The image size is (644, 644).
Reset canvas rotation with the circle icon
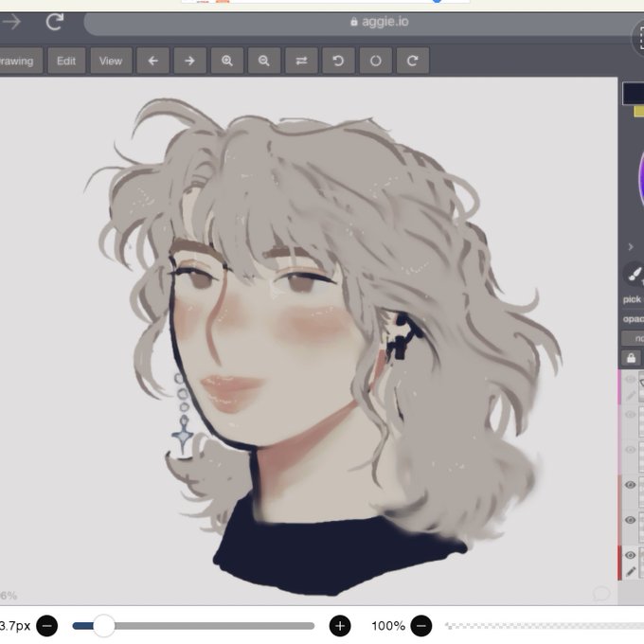[375, 61]
